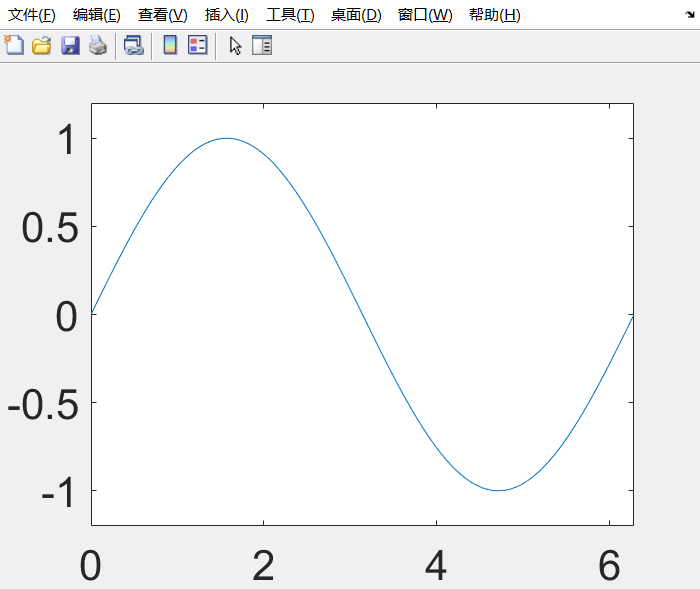This screenshot has width=700, height=589.
Task: Click the New Figure icon
Action: coord(14,45)
